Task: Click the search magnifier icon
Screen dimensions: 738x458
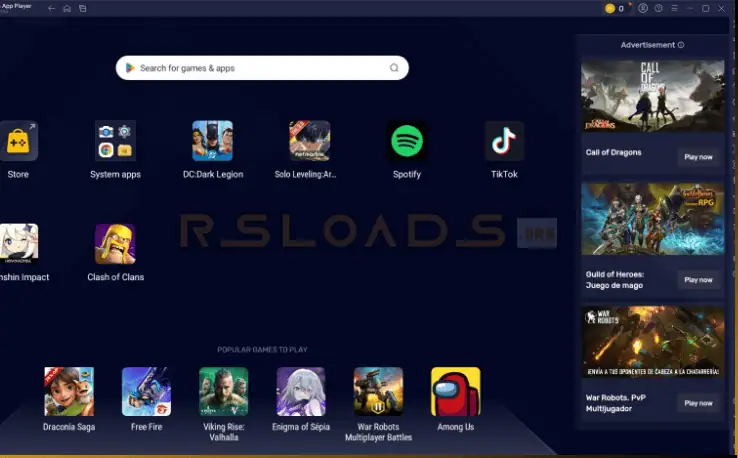Action: pyautogui.click(x=394, y=68)
